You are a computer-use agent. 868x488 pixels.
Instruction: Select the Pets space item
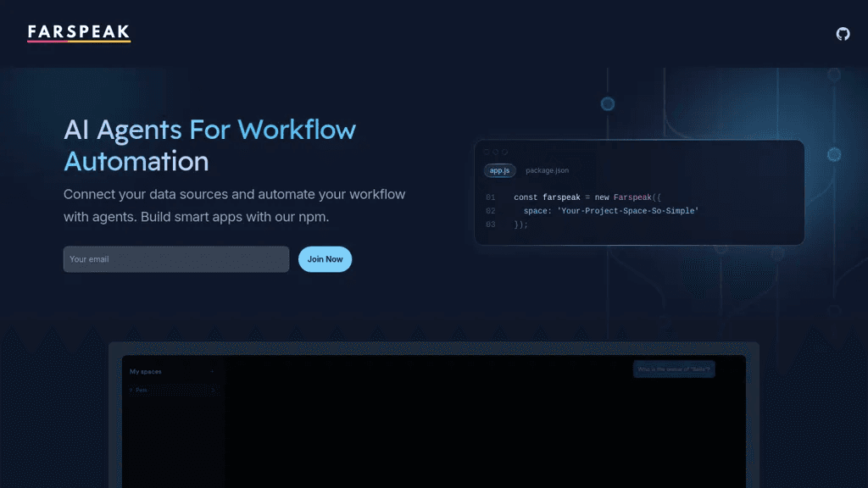coord(173,390)
